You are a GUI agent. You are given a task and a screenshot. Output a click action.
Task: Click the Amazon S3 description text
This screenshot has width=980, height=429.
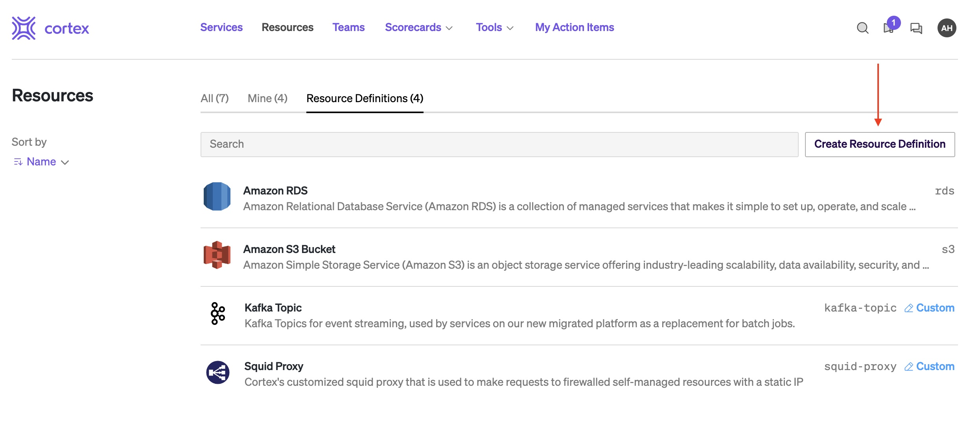(586, 265)
